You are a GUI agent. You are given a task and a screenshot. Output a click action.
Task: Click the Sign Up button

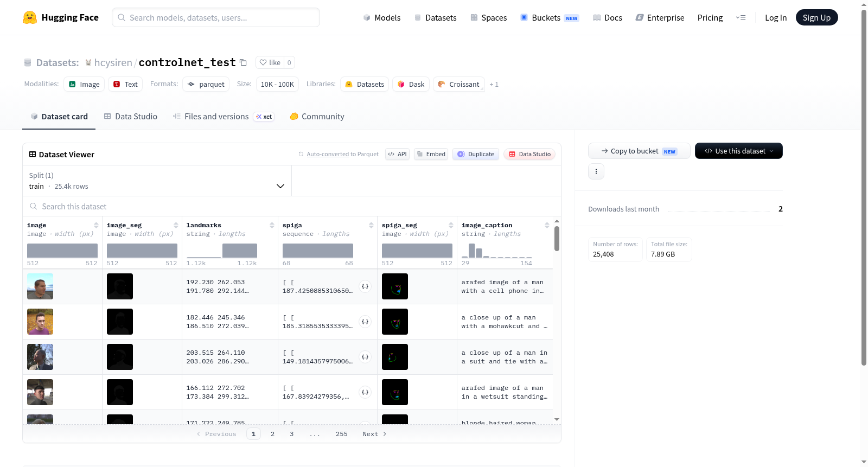[x=816, y=18]
